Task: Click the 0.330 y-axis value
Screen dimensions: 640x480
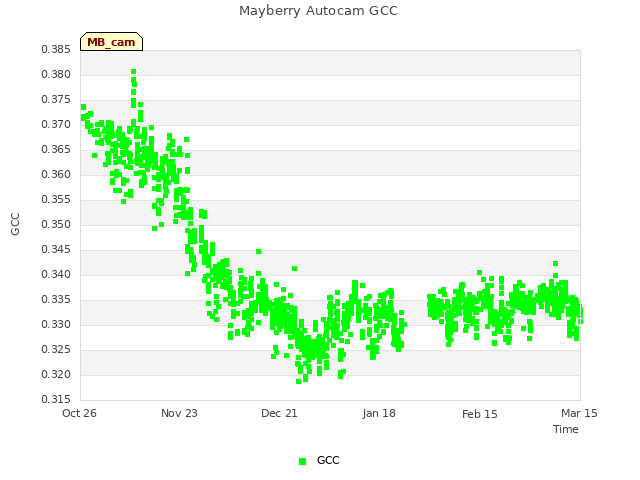Action: pyautogui.click(x=56, y=324)
